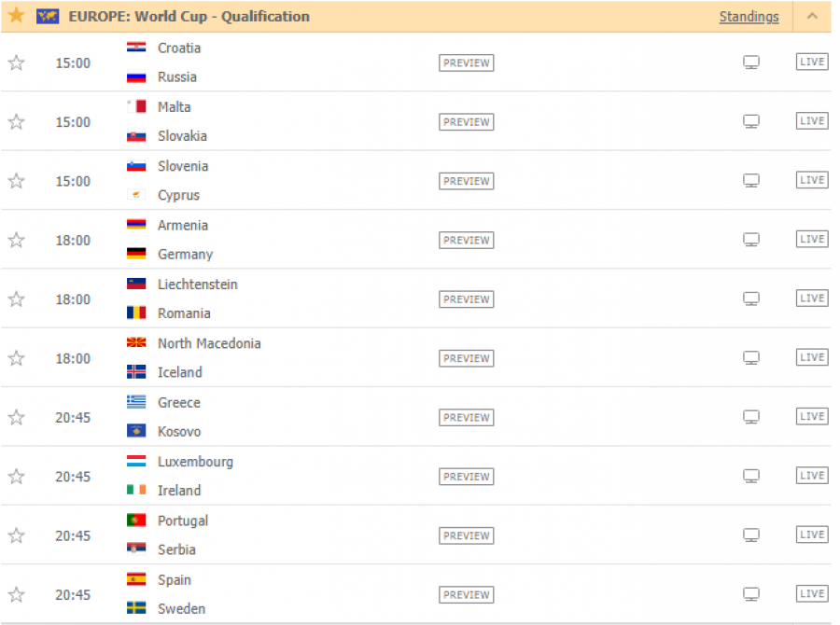Click the Croatia flag icon
This screenshot has height=625, width=840.
coord(136,48)
